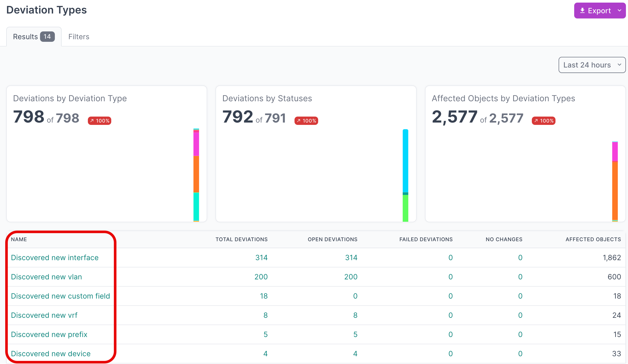628x364 pixels.
Task: Open the Discovered new interface link
Action: tap(55, 258)
